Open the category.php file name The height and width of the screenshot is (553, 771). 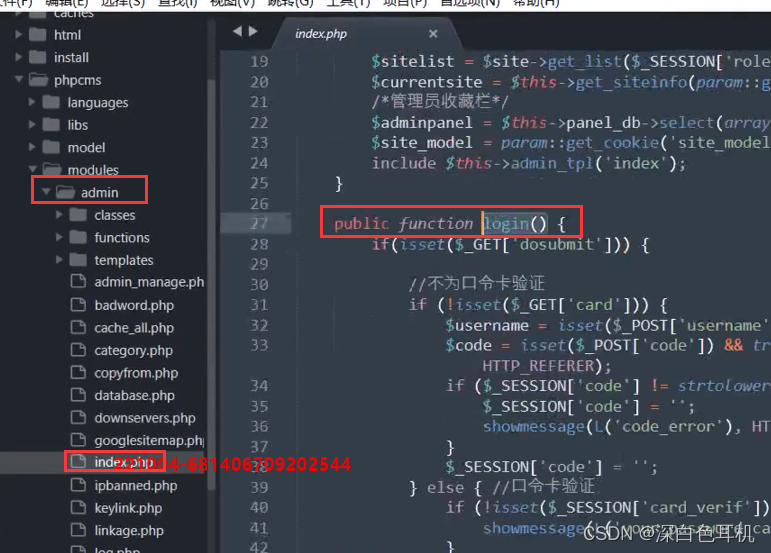click(134, 350)
